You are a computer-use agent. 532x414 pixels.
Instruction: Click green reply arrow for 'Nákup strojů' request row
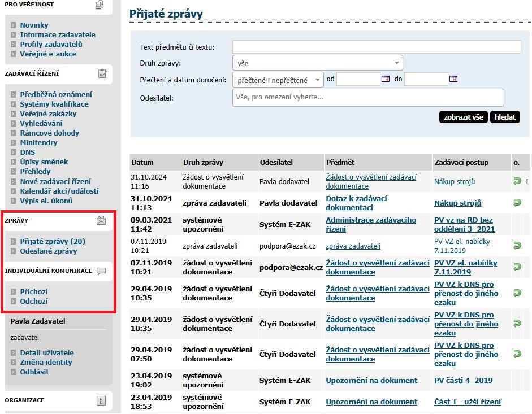(x=517, y=181)
